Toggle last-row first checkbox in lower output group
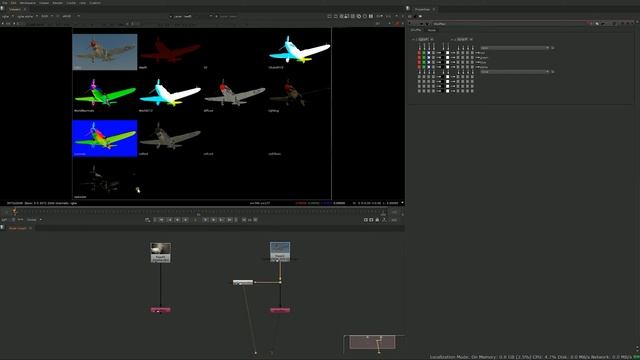The height and width of the screenshot is (360, 640). click(419, 91)
